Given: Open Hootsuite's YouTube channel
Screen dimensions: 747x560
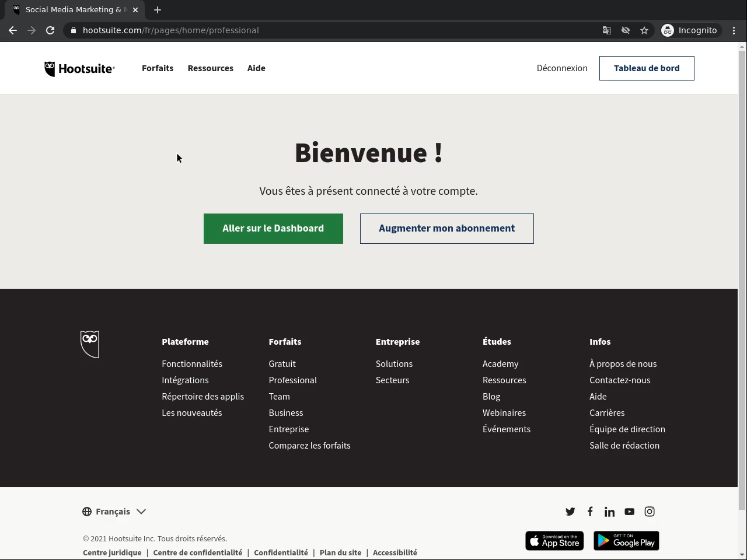Looking at the screenshot, I should click(629, 512).
